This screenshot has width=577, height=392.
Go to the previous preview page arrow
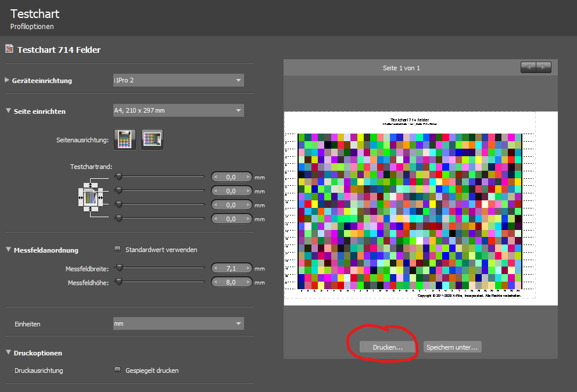(x=528, y=67)
